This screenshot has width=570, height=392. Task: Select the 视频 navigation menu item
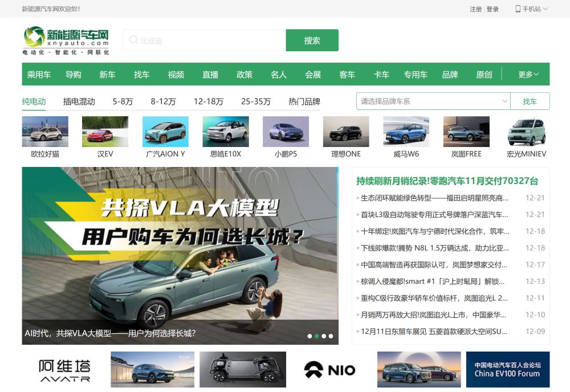(x=176, y=74)
